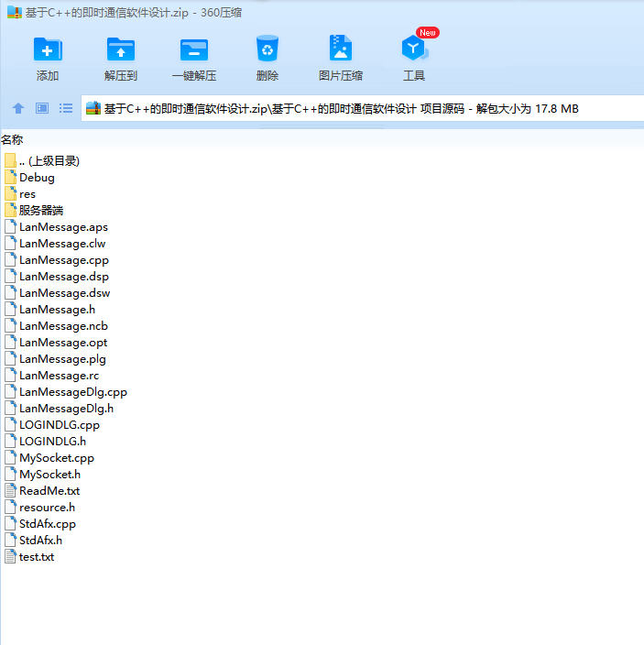Image resolution: width=644 pixels, height=645 pixels.
Task: Select file MySocket.cpp
Action: pos(49,457)
